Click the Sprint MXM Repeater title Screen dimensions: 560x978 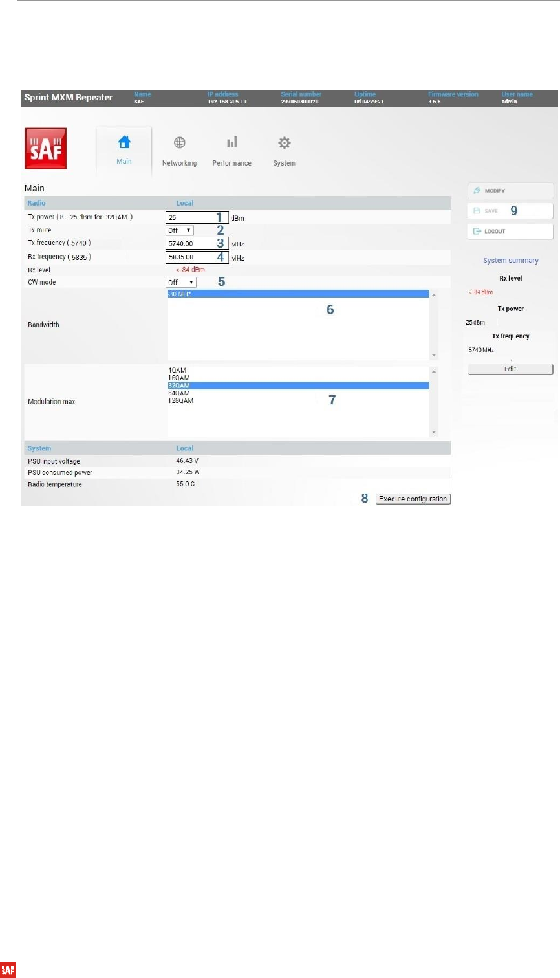pos(69,98)
